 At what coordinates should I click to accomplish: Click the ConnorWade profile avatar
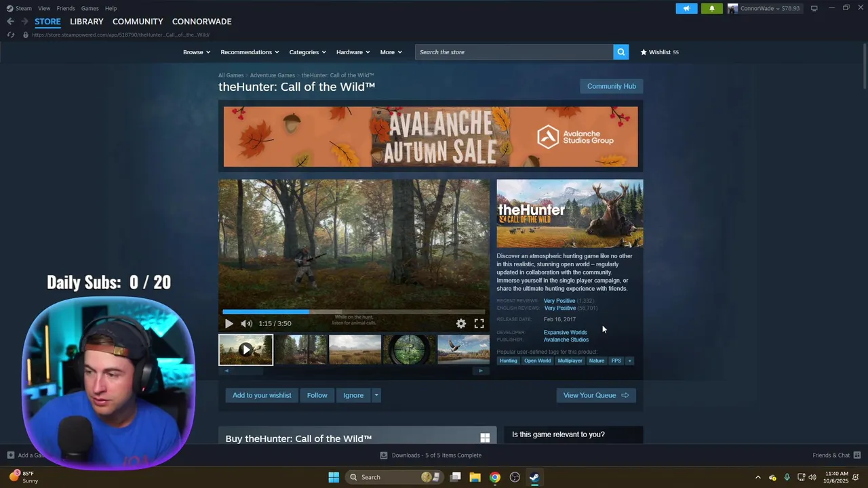[x=732, y=8]
